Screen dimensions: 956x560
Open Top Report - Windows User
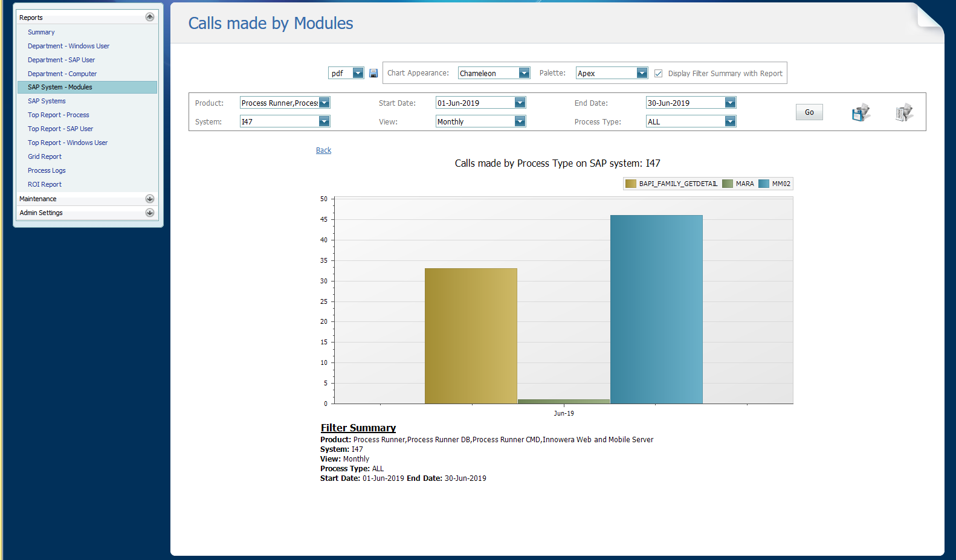click(x=68, y=143)
